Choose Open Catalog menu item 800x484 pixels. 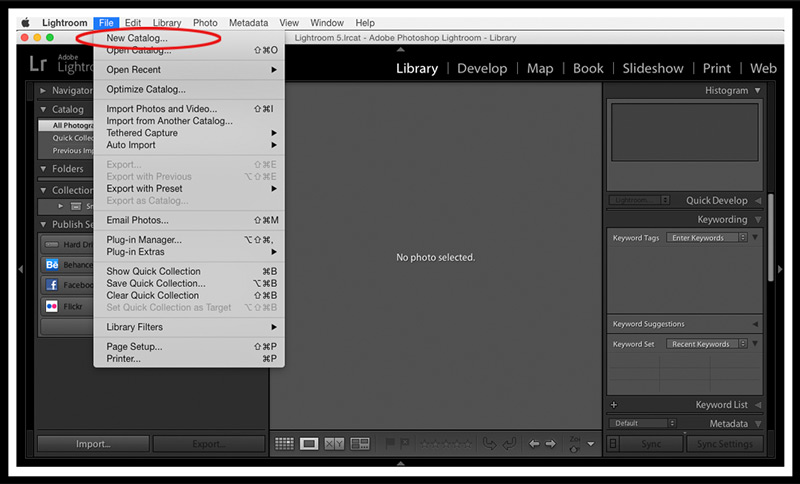189,50
